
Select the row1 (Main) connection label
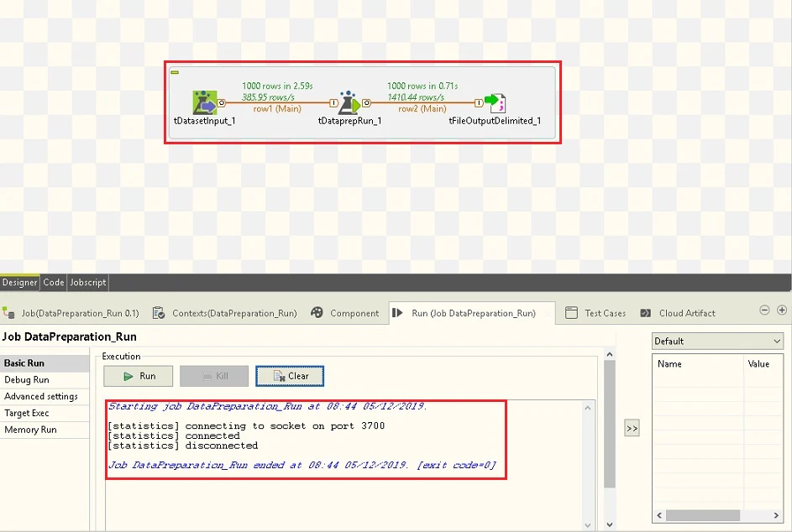(x=277, y=108)
